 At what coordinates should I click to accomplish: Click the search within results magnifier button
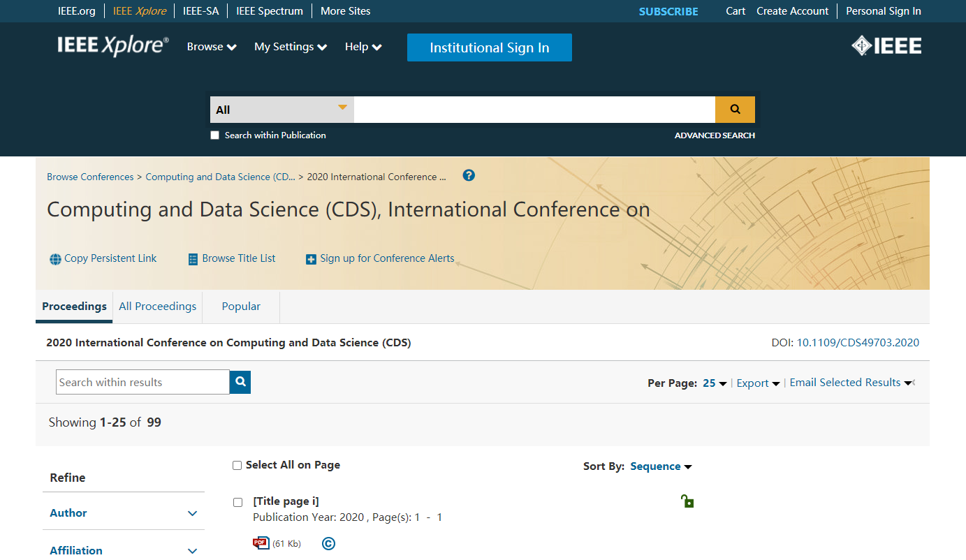click(240, 382)
